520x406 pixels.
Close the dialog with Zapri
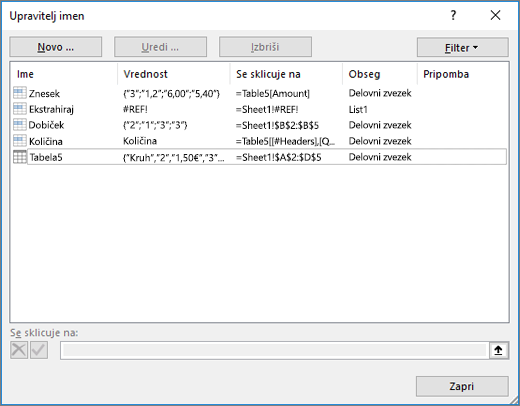[462, 386]
